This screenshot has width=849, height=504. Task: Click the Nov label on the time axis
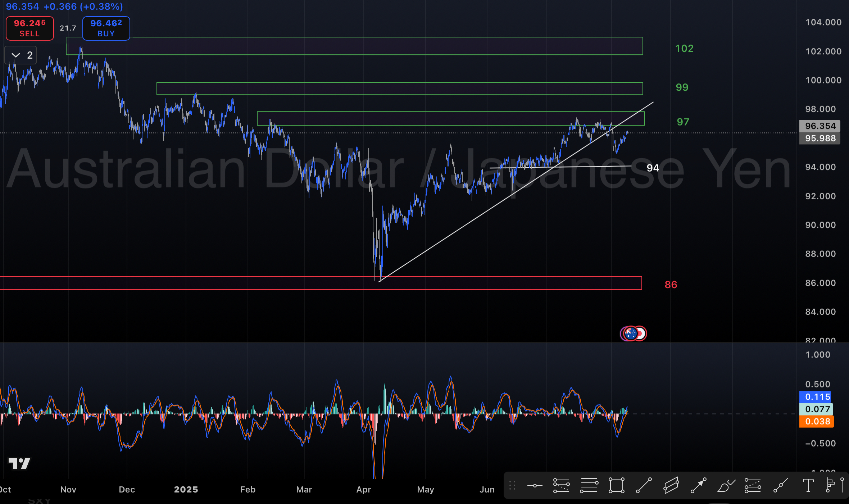coord(68,490)
